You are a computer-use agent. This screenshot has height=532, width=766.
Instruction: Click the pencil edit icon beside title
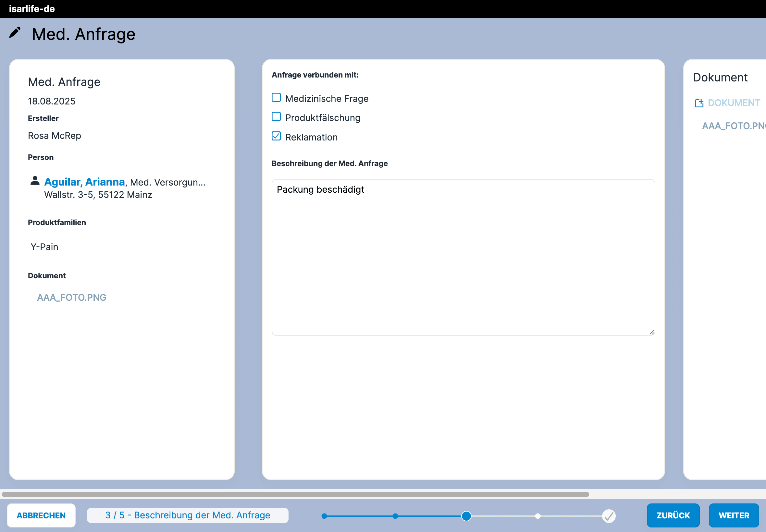click(x=15, y=33)
